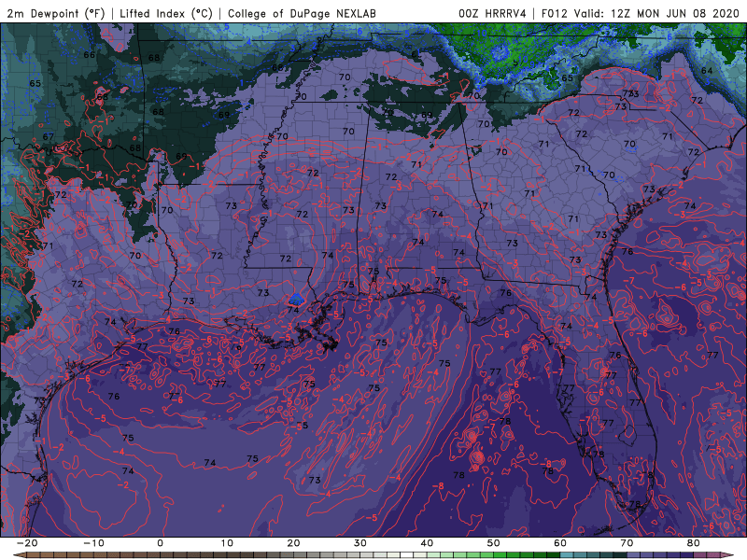Image resolution: width=747 pixels, height=560 pixels.
Task: Click the 60 label on the color scale
Action: [560, 543]
